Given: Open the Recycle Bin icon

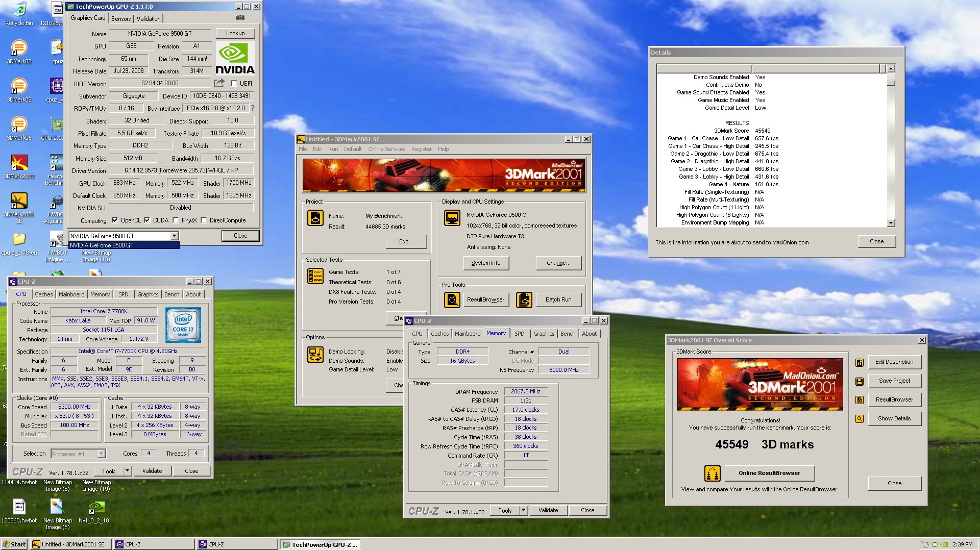Looking at the screenshot, I should pos(19,14).
